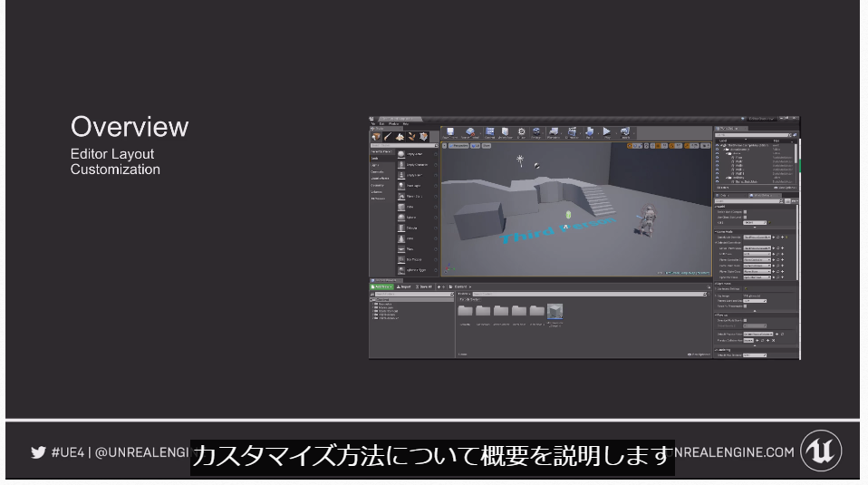The image size is (868, 485).
Task: Pick the Empty Character item icon
Action: (401, 165)
